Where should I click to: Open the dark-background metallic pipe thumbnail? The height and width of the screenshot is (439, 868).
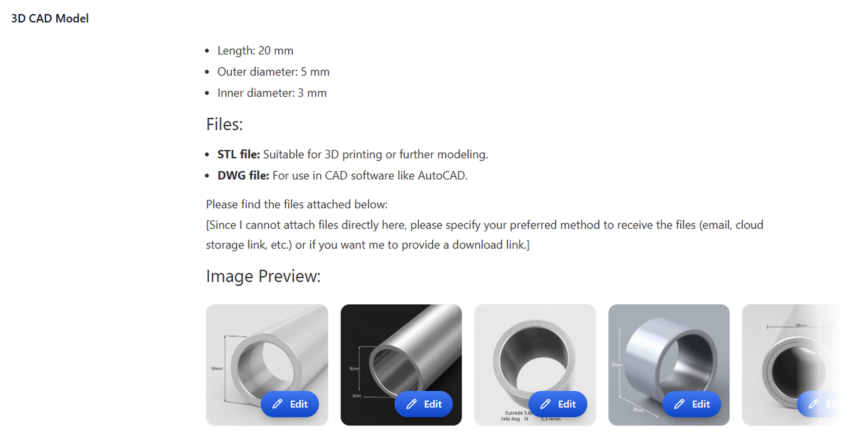pyautogui.click(x=401, y=365)
